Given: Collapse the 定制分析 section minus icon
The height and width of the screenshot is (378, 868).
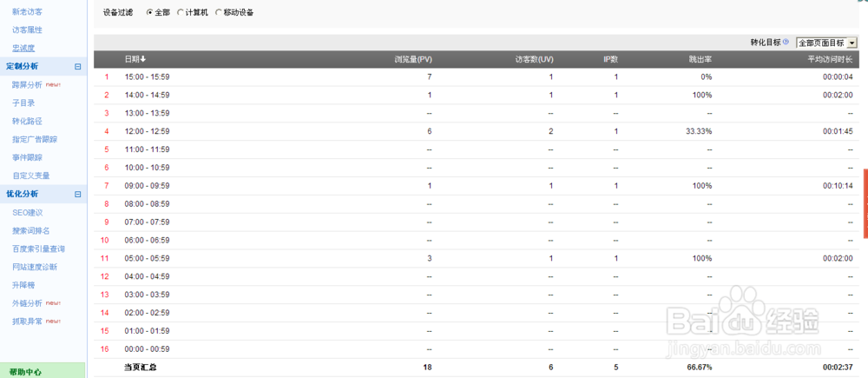Looking at the screenshot, I should coord(77,67).
